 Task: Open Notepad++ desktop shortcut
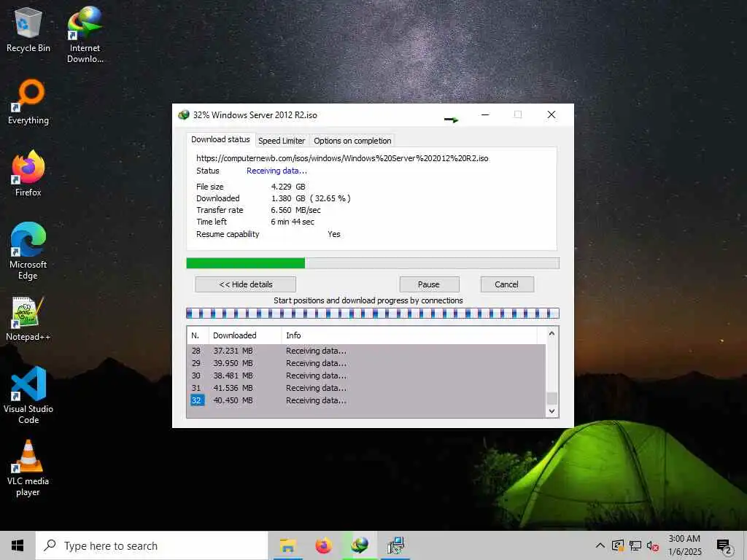pyautogui.click(x=28, y=319)
